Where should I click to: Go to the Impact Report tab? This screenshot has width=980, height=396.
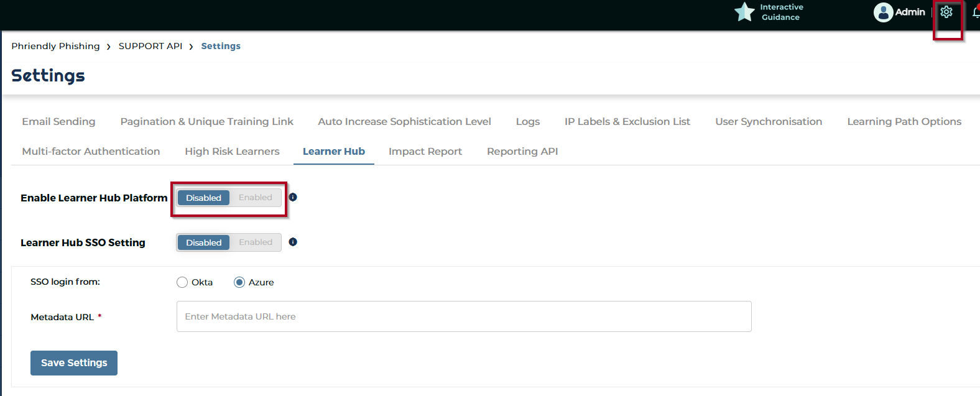(x=425, y=152)
